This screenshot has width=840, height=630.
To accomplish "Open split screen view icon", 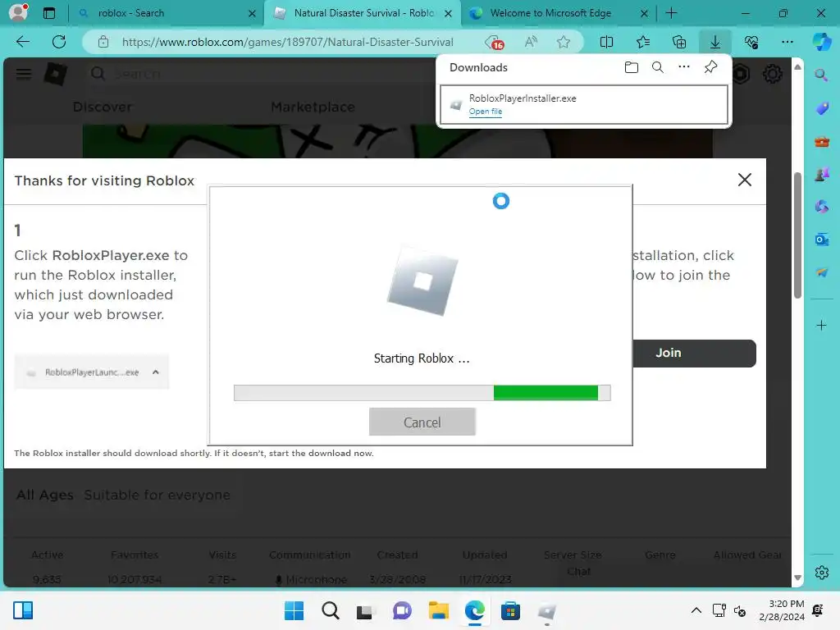I will (606, 42).
